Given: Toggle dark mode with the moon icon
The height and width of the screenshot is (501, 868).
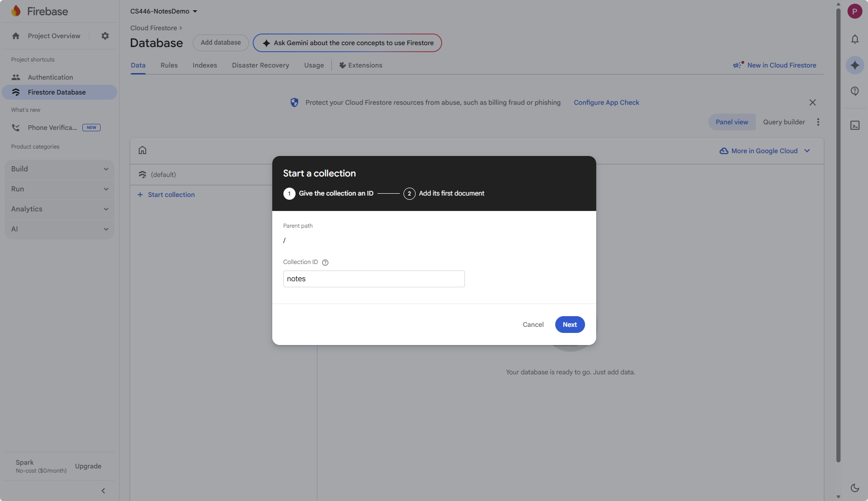Looking at the screenshot, I should click(855, 488).
